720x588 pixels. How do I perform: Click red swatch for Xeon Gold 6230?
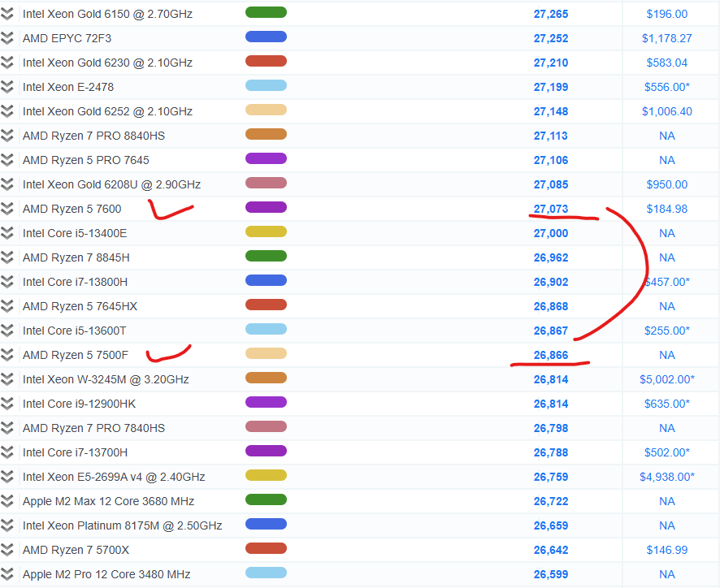click(266, 61)
